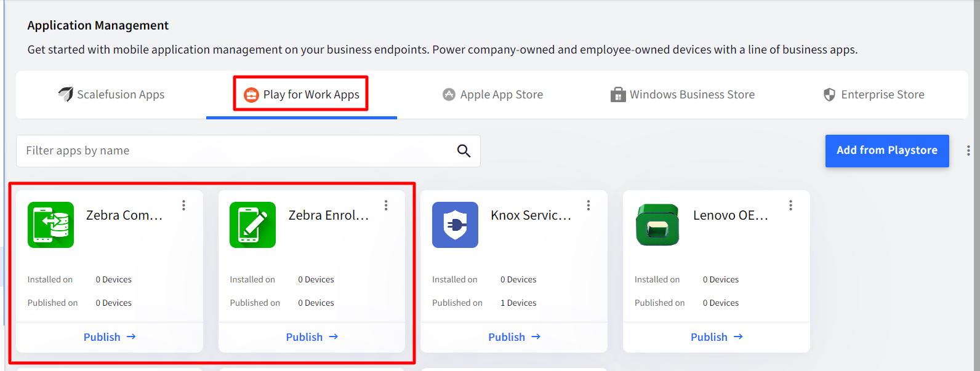Image resolution: width=980 pixels, height=371 pixels.
Task: Open Lenovo OE… app icon
Action: 657,225
